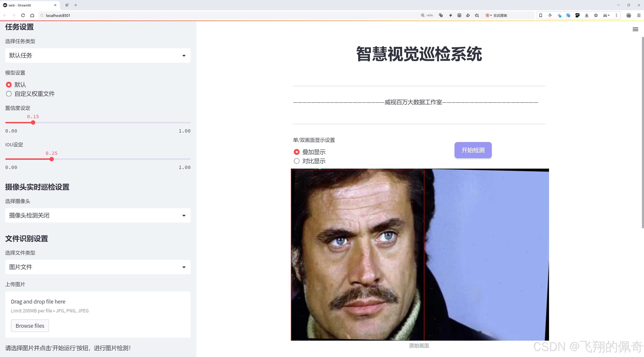Expand the 摄像头检测关闭 camera dropdown
The height and width of the screenshot is (357, 644).
[x=98, y=215]
